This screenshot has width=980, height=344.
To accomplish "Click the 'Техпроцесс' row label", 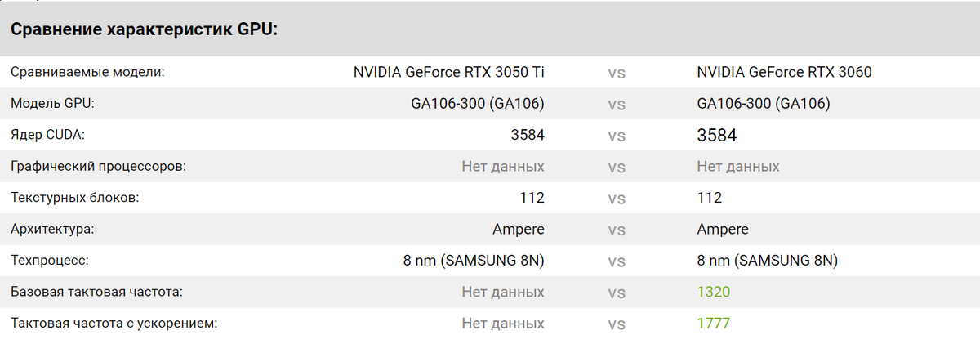I will tap(49, 261).
